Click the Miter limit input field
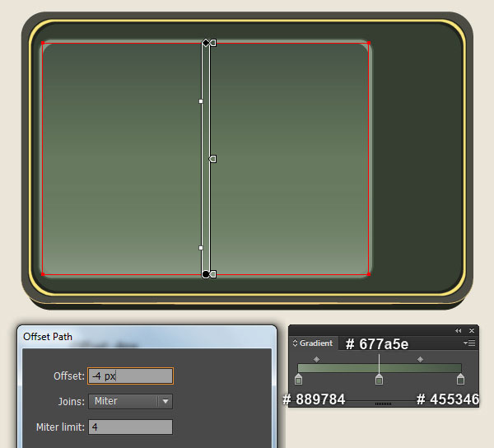The width and height of the screenshot is (494, 448). point(130,427)
